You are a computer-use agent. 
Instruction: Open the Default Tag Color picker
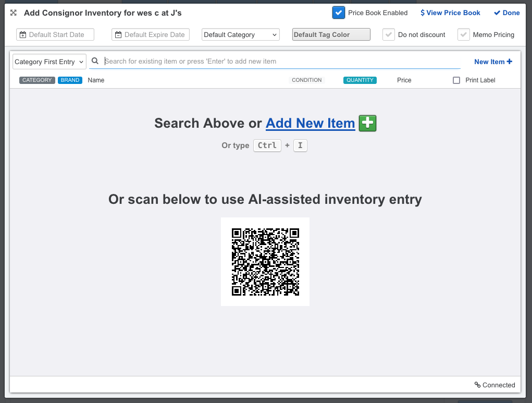coord(331,34)
